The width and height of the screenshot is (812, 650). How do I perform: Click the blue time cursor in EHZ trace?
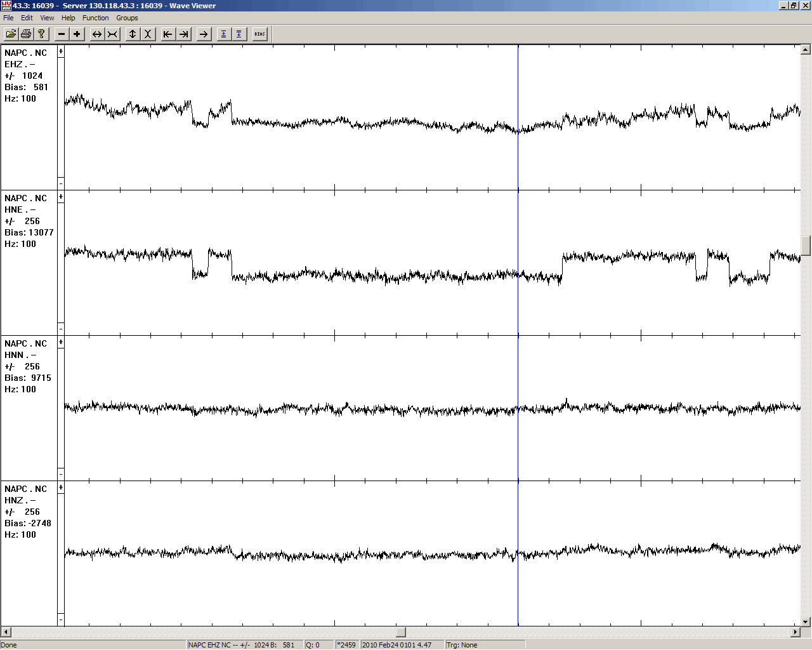[x=518, y=117]
